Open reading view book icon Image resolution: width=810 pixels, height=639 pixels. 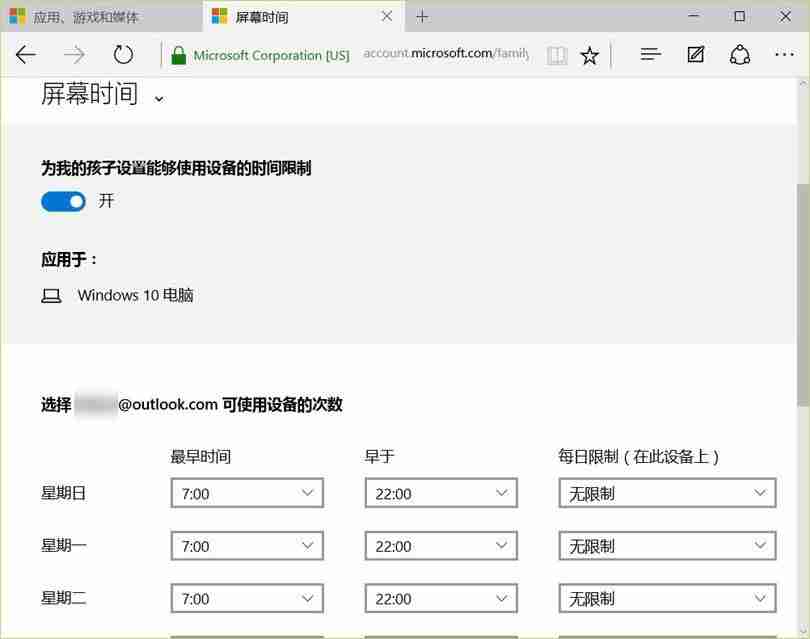click(x=557, y=55)
